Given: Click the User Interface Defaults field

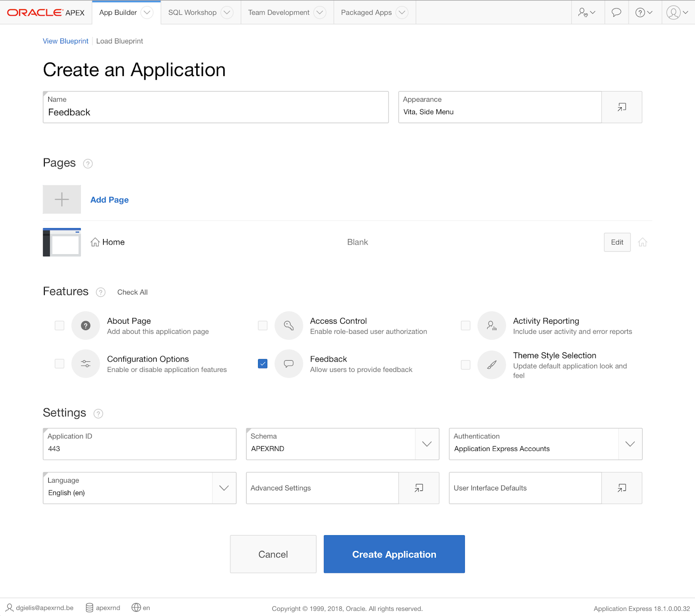Looking at the screenshot, I should pos(525,488).
